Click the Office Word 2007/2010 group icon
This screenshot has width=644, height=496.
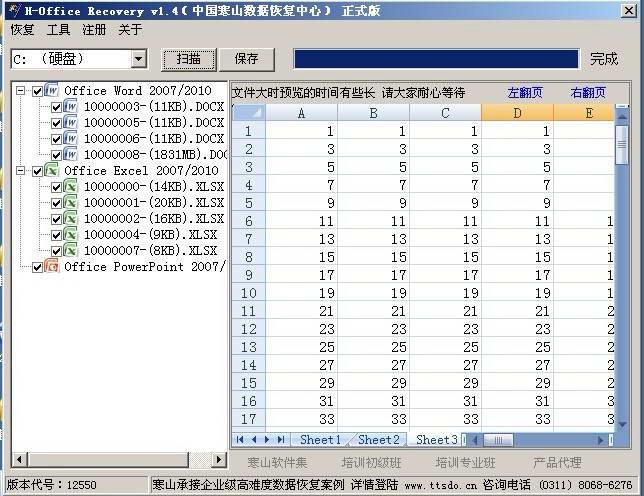click(51, 90)
